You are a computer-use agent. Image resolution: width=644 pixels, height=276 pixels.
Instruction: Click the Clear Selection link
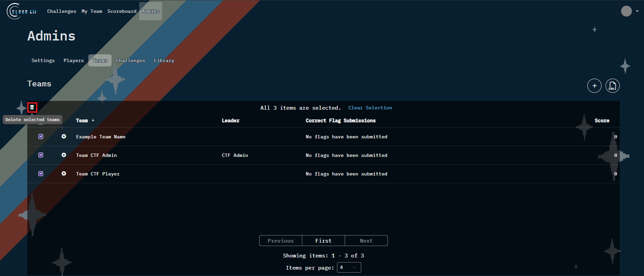(x=370, y=108)
